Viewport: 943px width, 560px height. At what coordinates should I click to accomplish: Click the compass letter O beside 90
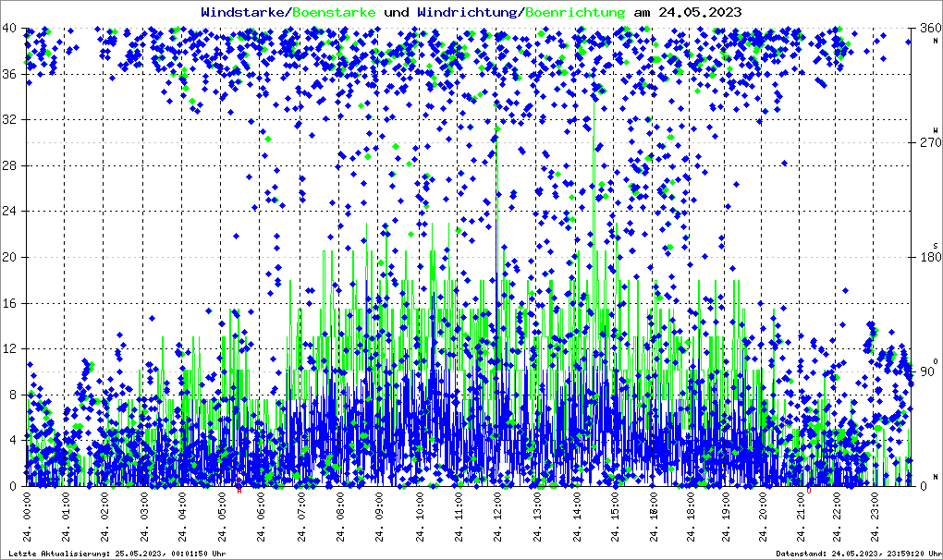(936, 361)
